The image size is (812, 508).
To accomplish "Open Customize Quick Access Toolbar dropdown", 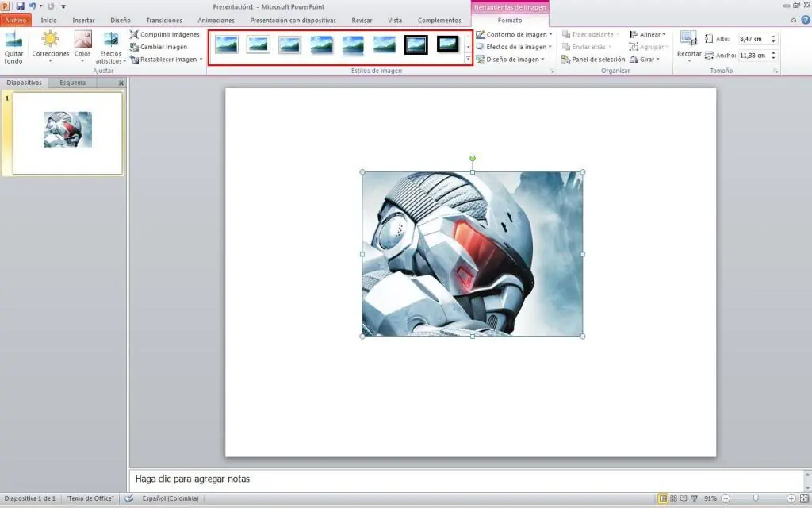I will click(x=63, y=6).
